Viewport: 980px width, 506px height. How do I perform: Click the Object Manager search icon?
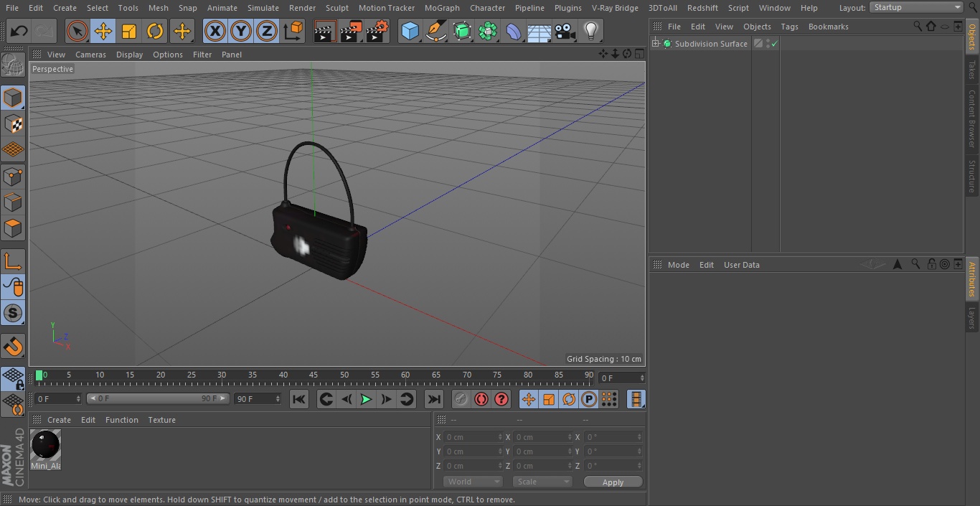pos(918,26)
